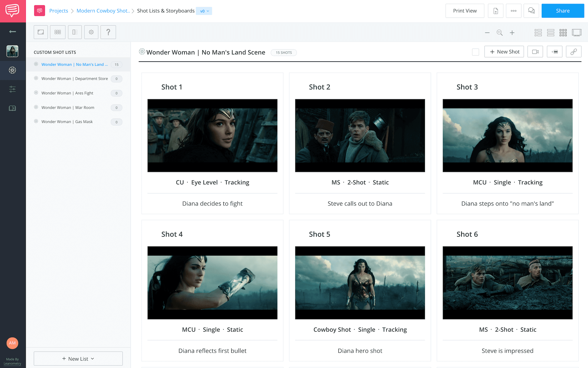588x368 pixels.
Task: Open the Shot 5 cowboy shot thumbnail
Action: point(360,283)
